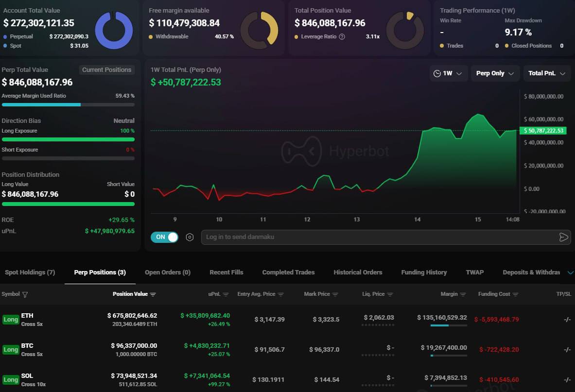
Task: Turn off the danmaku ON toggle
Action: click(164, 237)
